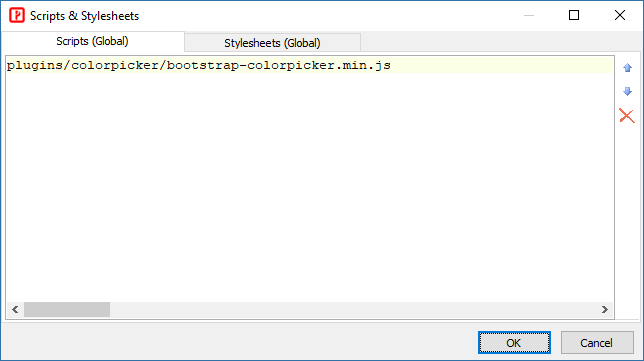Dismiss the dialog with the Cancel button
The width and height of the screenshot is (644, 361).
click(x=597, y=343)
